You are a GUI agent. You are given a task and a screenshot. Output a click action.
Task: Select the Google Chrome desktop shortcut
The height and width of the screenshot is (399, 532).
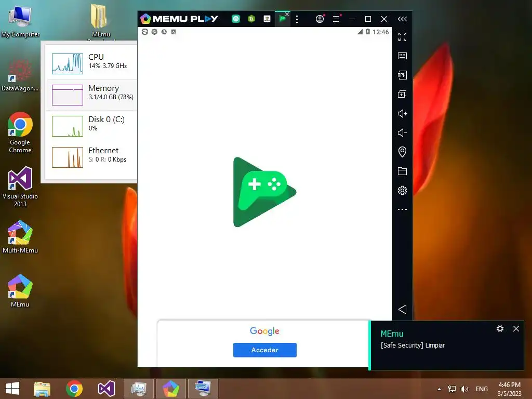click(20, 132)
